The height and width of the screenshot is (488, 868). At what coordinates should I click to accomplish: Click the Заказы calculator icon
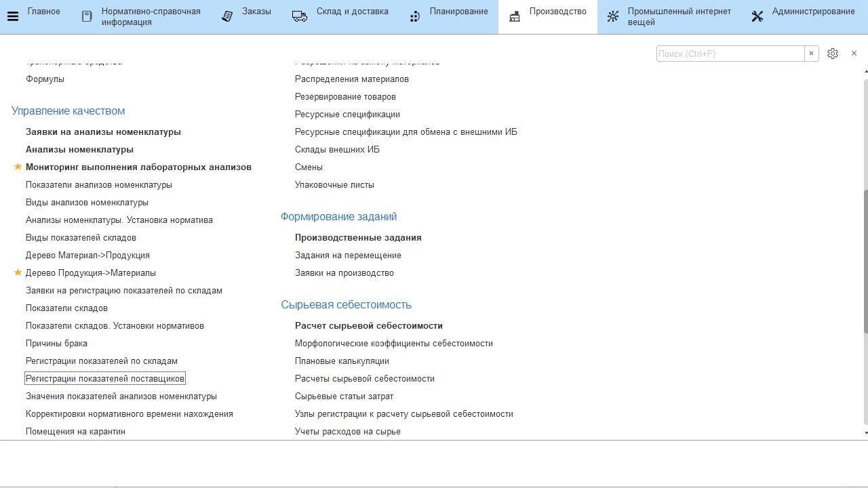228,17
